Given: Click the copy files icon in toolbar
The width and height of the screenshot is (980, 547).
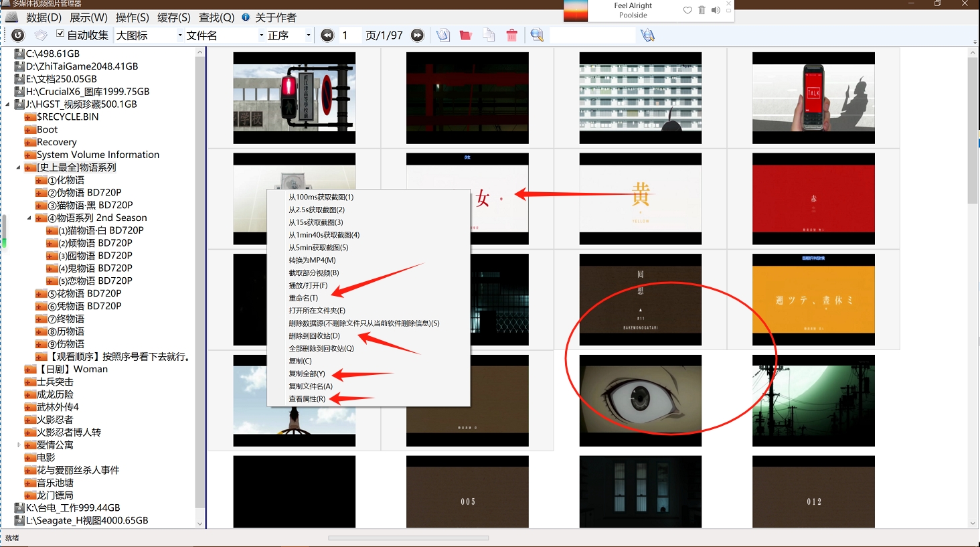Looking at the screenshot, I should pyautogui.click(x=489, y=35).
